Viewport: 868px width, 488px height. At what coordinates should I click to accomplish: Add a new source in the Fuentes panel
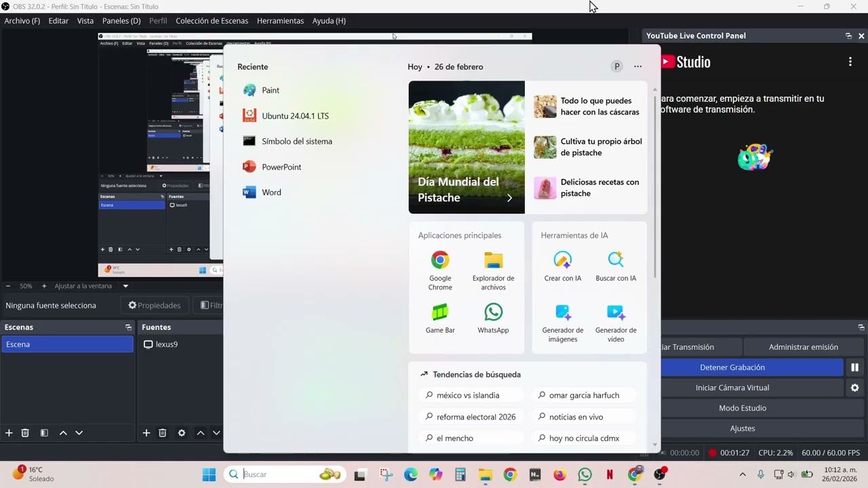(146, 433)
